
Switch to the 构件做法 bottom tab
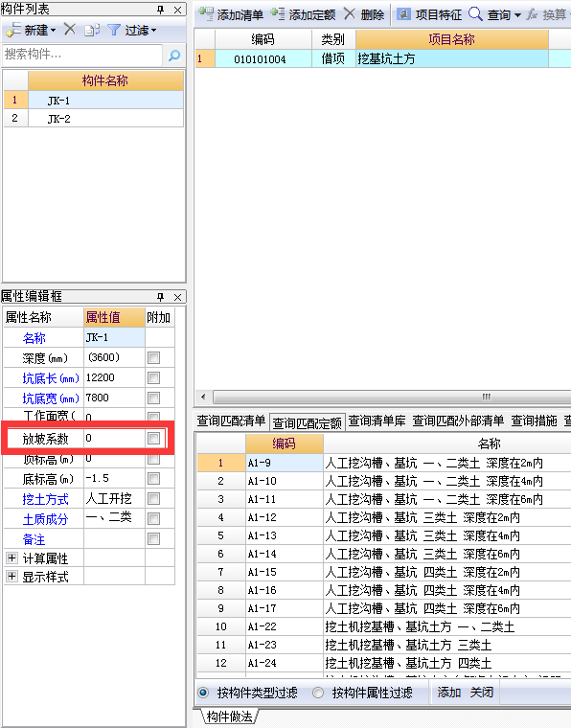[229, 717]
